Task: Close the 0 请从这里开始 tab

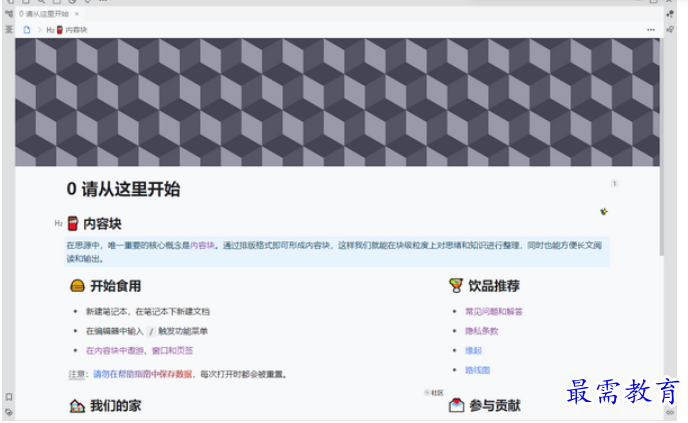Action: click(x=78, y=14)
